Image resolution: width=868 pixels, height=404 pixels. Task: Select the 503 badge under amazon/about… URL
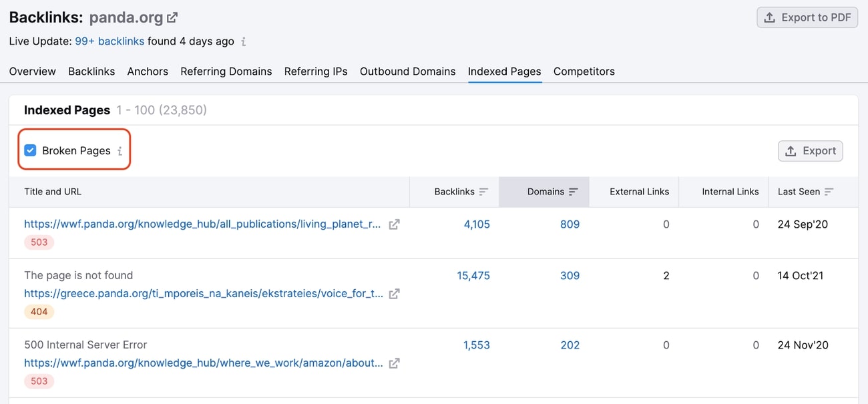pos(39,381)
